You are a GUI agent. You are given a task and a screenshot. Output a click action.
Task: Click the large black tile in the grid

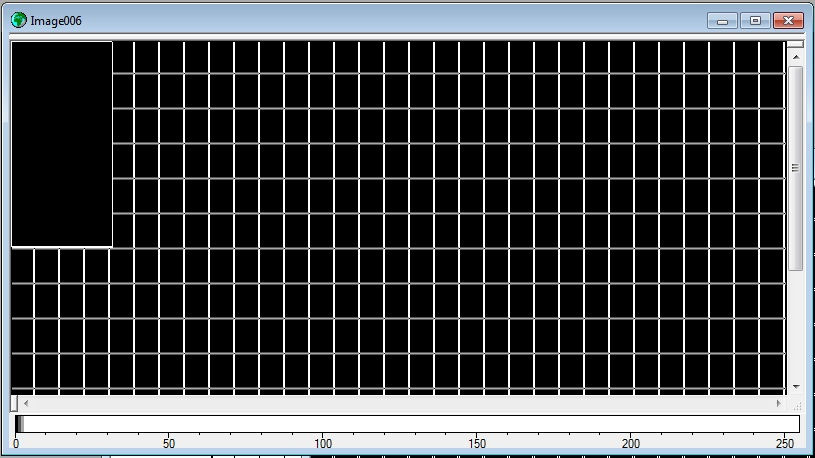coord(62,144)
